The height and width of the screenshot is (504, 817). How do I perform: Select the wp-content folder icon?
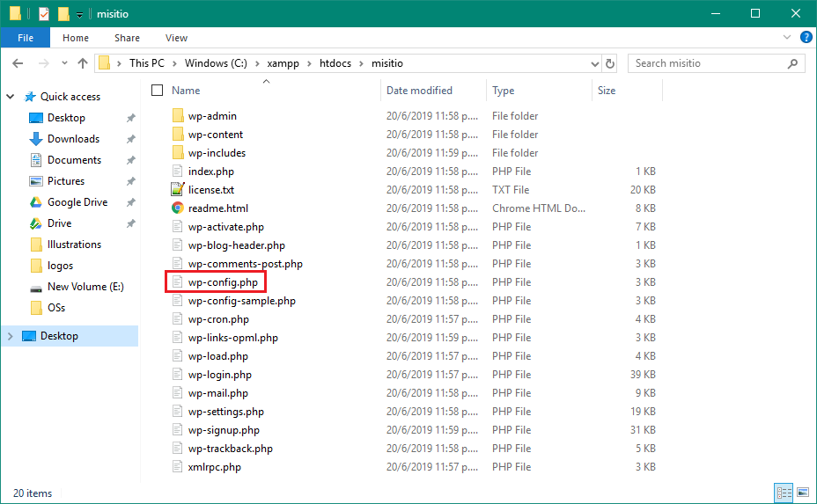click(178, 135)
